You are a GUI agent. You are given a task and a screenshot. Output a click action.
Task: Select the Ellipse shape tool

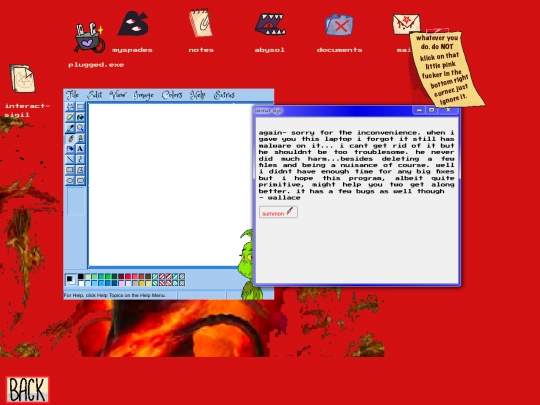(x=70, y=180)
